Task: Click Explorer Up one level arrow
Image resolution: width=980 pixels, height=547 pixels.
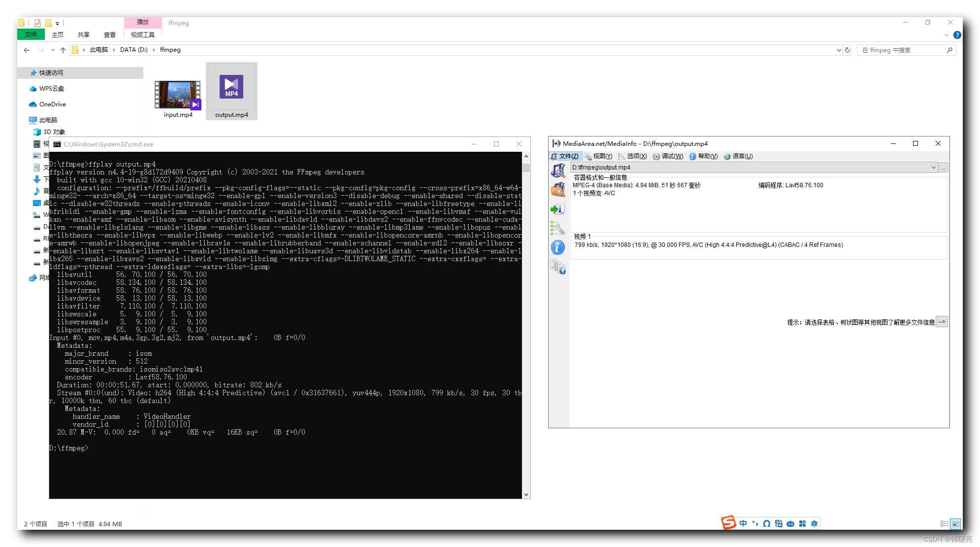Action: pos(63,50)
